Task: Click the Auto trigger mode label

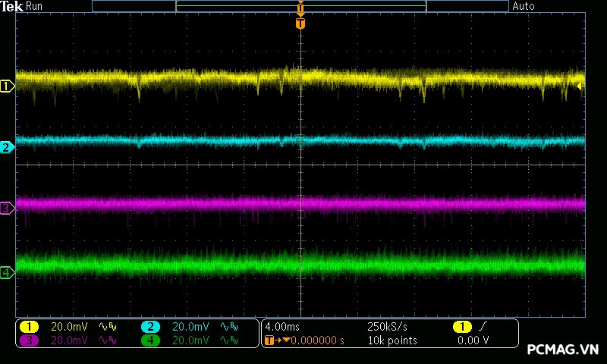Action: click(x=524, y=6)
